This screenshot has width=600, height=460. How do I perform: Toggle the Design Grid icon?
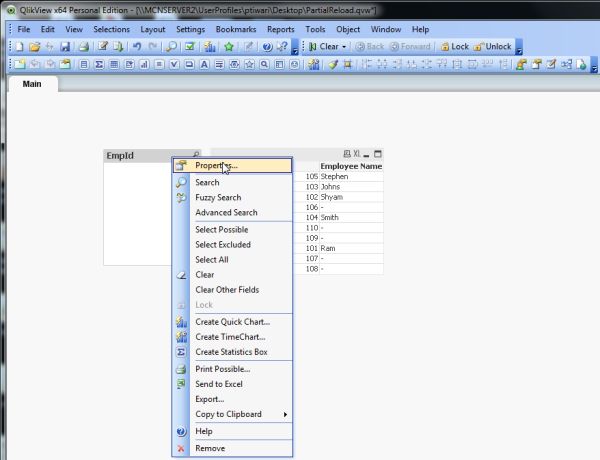click(x=348, y=64)
